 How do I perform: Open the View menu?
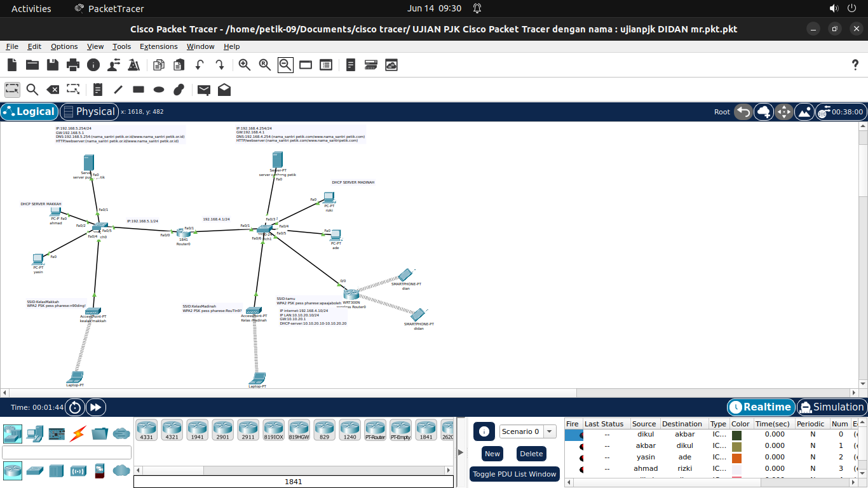(x=95, y=46)
